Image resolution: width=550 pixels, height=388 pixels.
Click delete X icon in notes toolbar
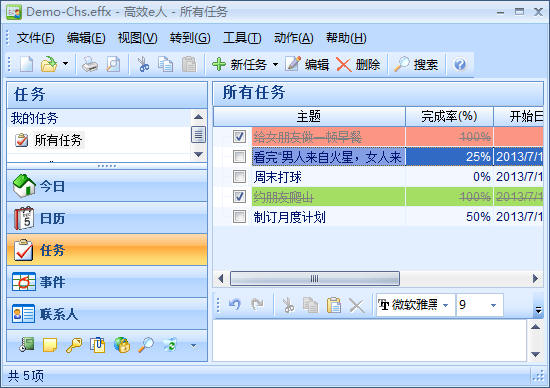click(357, 305)
